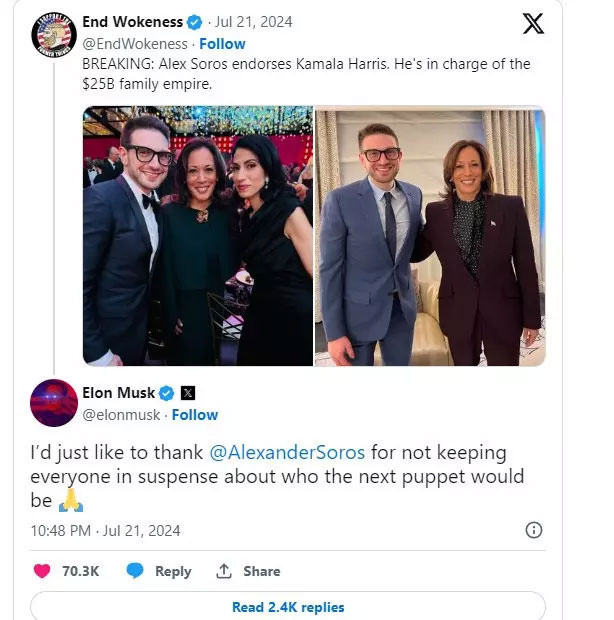Like the tweet with heart icon
The height and width of the screenshot is (620, 614).
tap(42, 571)
